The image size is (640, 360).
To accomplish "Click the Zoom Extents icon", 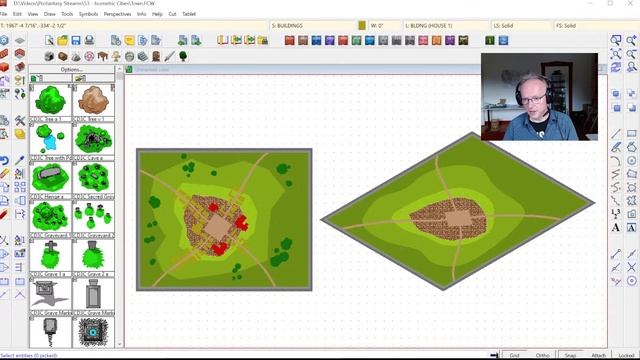I will (x=616, y=53).
